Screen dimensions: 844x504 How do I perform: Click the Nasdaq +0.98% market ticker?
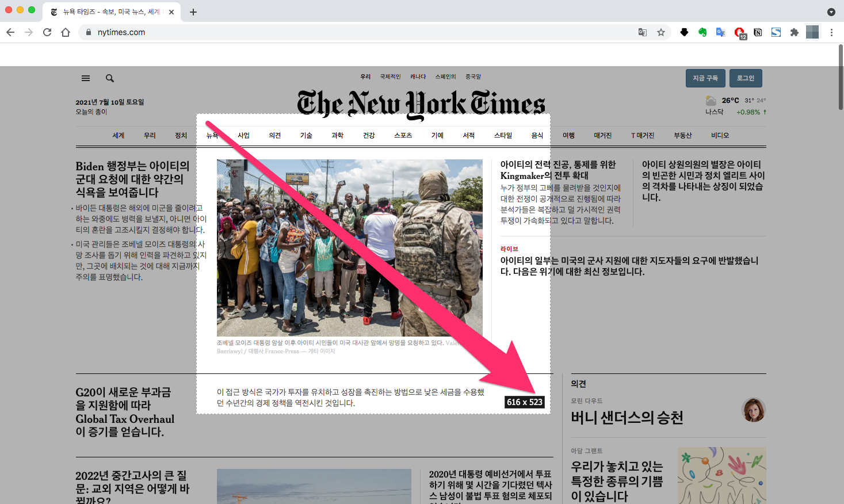click(x=736, y=112)
